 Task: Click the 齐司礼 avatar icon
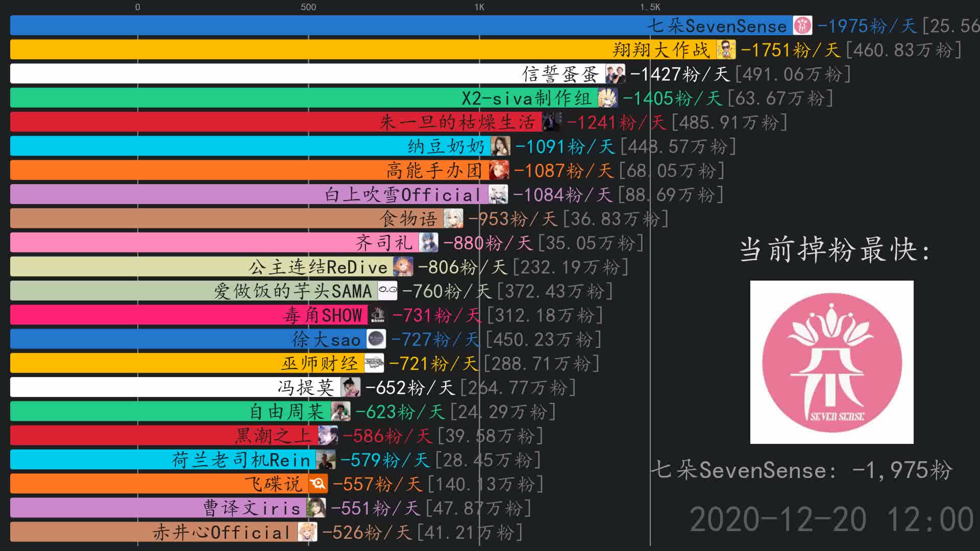[x=428, y=243]
